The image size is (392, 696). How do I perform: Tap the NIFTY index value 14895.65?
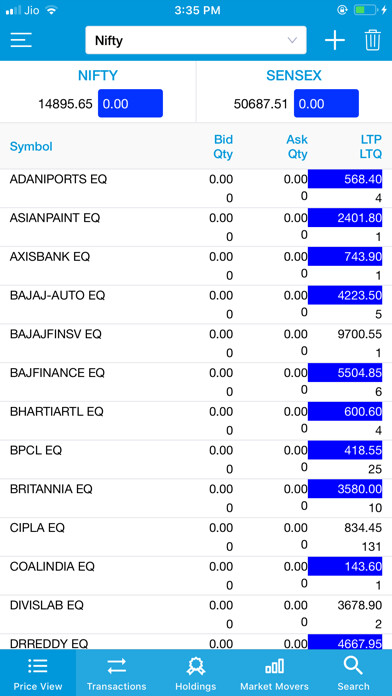coord(65,104)
